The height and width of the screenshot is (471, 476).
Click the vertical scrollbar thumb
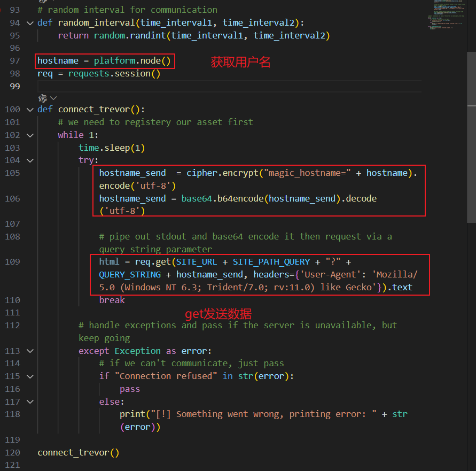[x=471, y=137]
